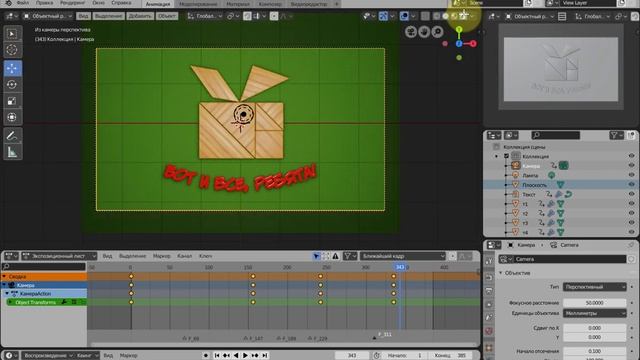
Task: Open the viewport Глобал orientation dropdown
Action: pyautogui.click(x=205, y=16)
